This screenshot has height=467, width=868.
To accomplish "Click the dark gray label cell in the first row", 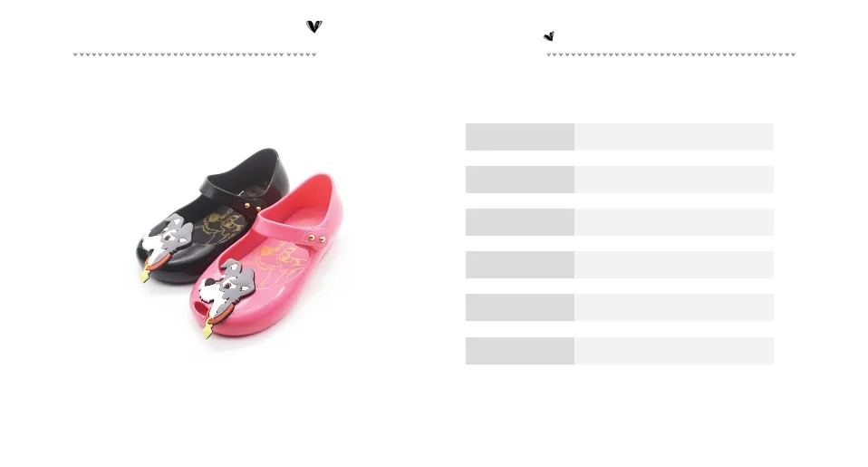I will coord(520,137).
